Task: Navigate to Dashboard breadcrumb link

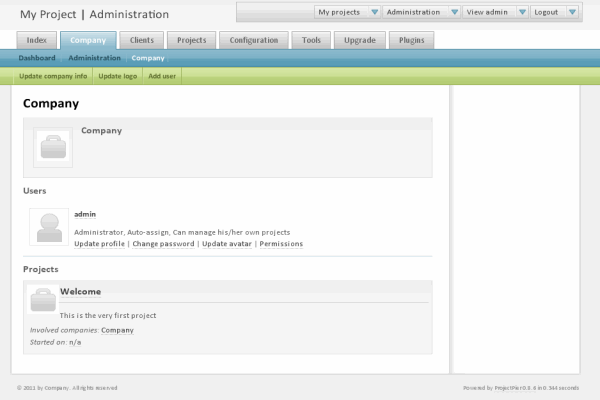Action: pos(37,58)
